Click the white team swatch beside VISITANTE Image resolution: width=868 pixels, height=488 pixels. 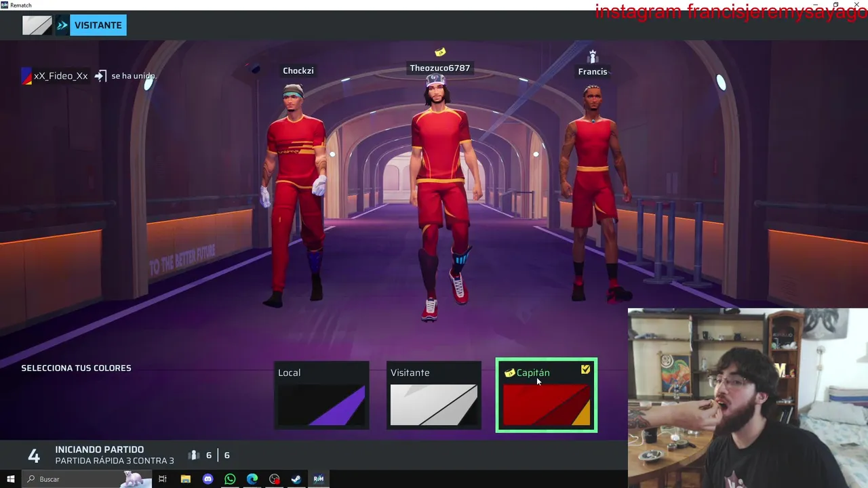(37, 25)
